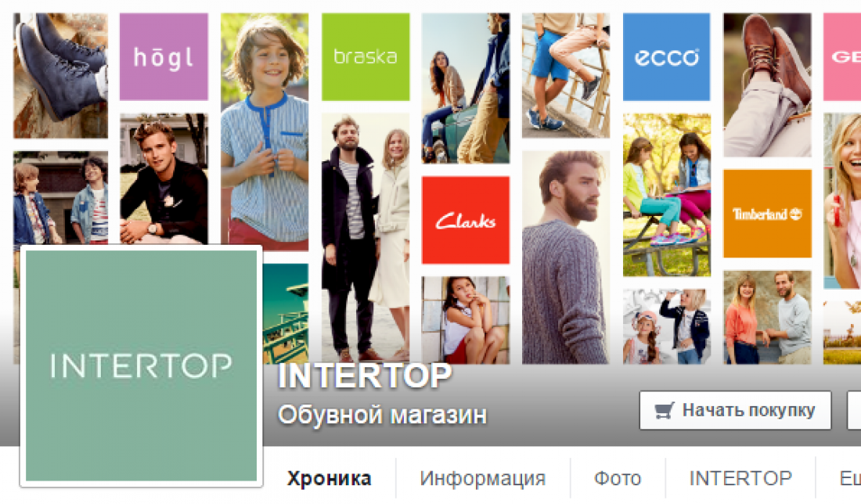Screen dimensions: 861x504
Task: Click the shopping cart icon in button
Action: click(664, 410)
